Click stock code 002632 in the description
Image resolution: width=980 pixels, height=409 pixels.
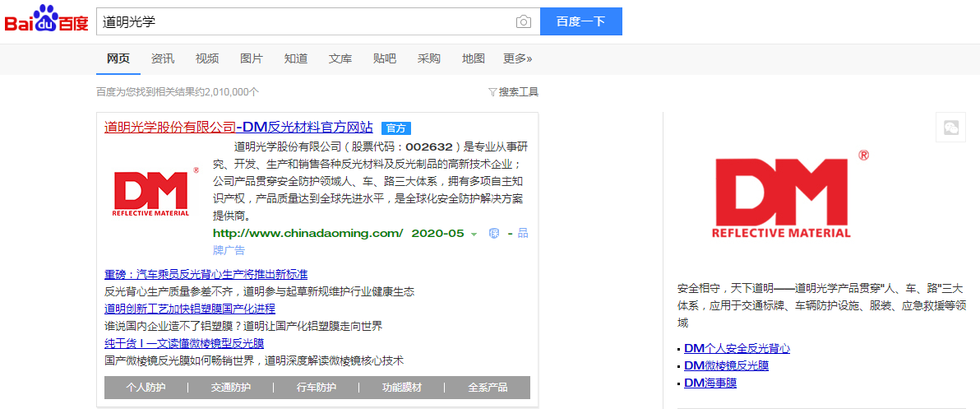[428, 147]
